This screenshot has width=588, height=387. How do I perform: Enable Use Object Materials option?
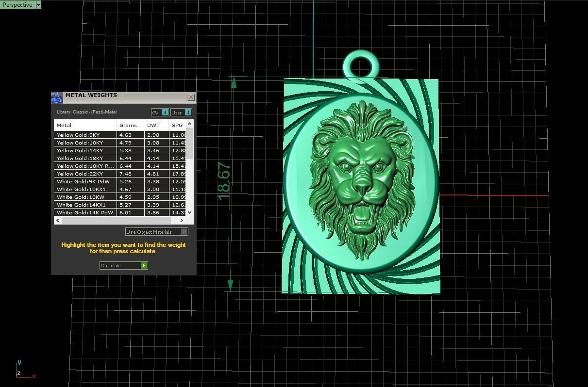(156, 232)
